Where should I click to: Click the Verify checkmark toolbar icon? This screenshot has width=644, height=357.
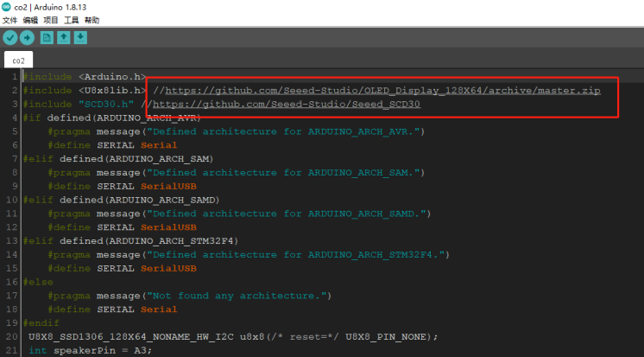[10, 38]
